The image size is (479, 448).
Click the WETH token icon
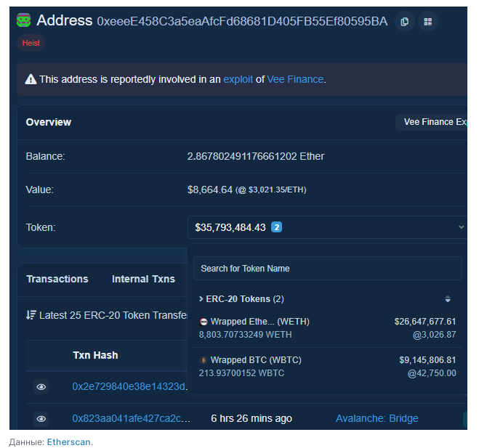tap(204, 322)
